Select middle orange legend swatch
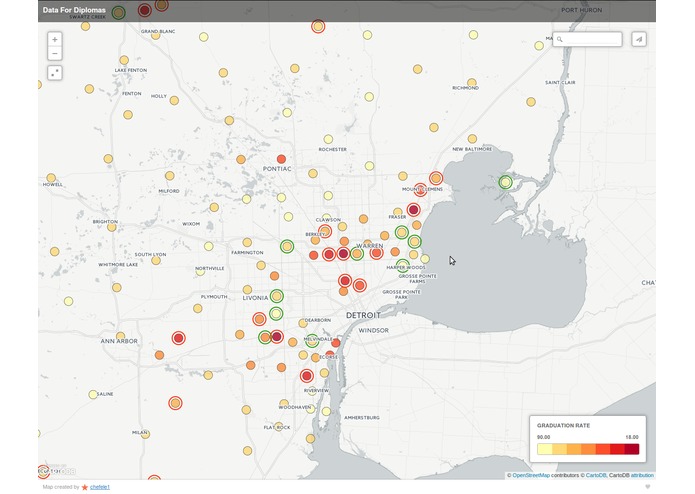Viewport: 695px width, 494px height. (x=588, y=449)
